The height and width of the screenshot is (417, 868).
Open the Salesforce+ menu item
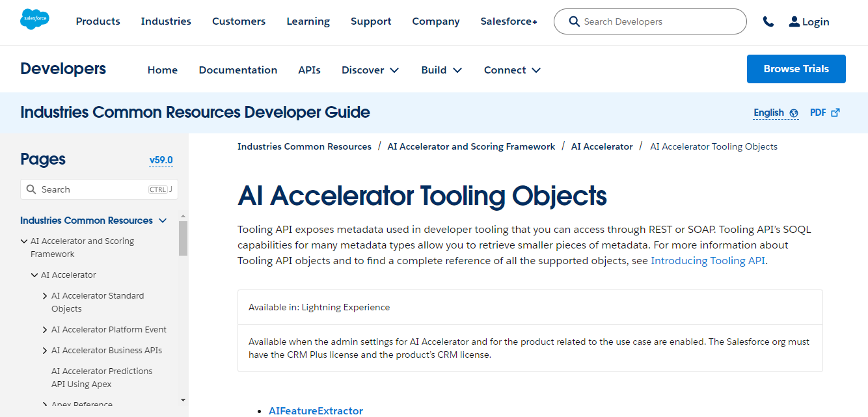509,21
